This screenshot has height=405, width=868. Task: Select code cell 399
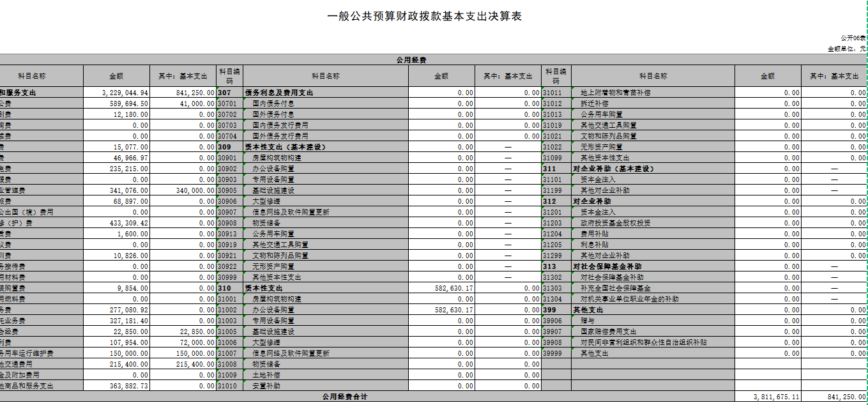(x=556, y=310)
